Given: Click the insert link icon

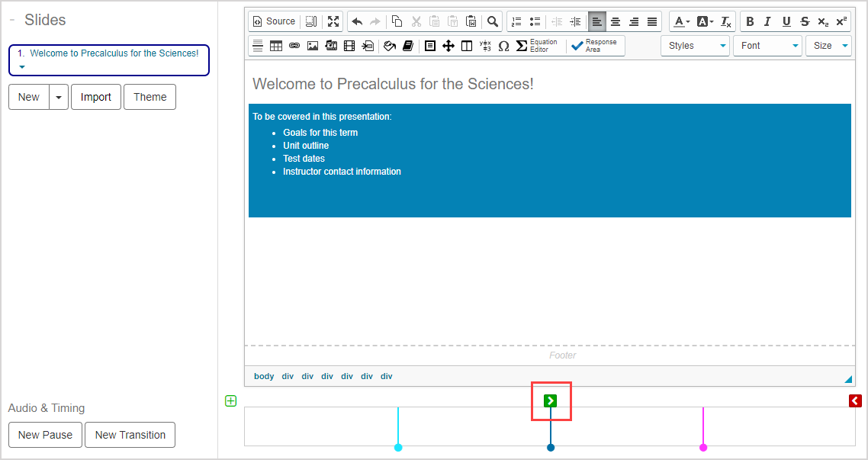Looking at the screenshot, I should tap(294, 46).
